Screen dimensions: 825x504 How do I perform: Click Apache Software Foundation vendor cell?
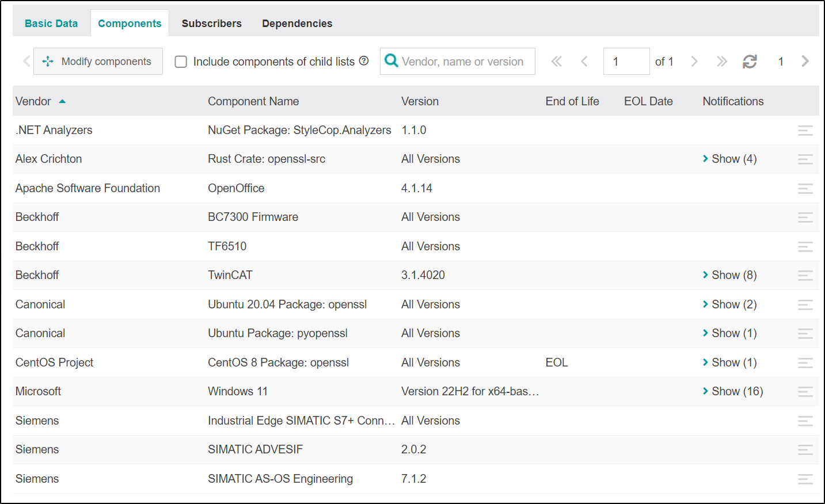point(88,188)
